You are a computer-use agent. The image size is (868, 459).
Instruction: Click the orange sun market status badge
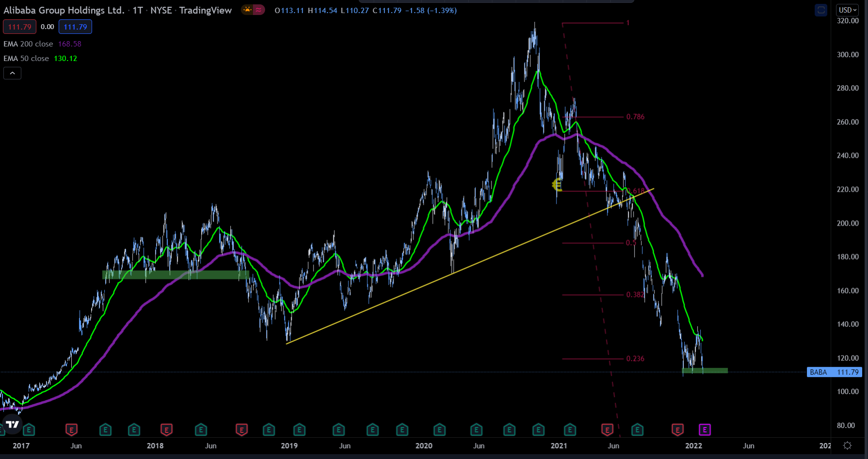click(248, 10)
